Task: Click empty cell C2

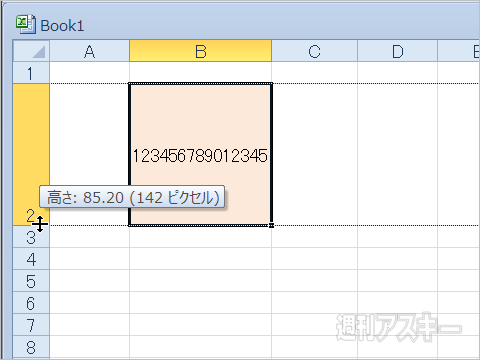Action: [x=315, y=155]
